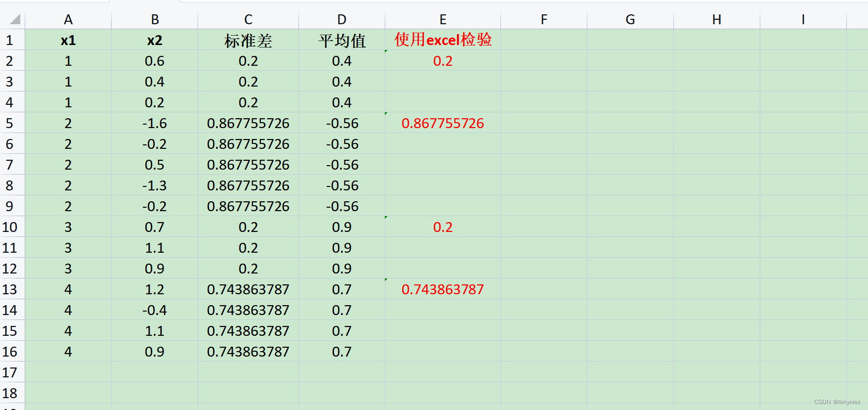Select cell D5 containing -0.56
Screen dimensions: 868x410
click(342, 123)
